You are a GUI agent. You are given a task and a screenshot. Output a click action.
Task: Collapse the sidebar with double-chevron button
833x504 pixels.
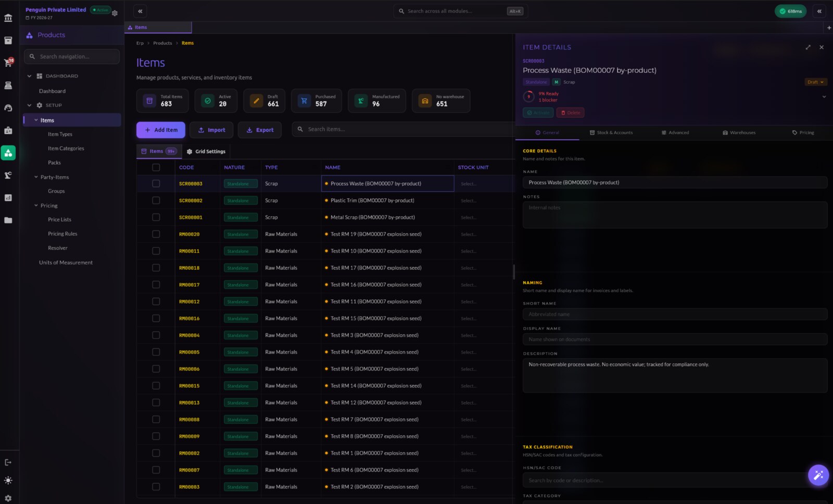coord(140,11)
